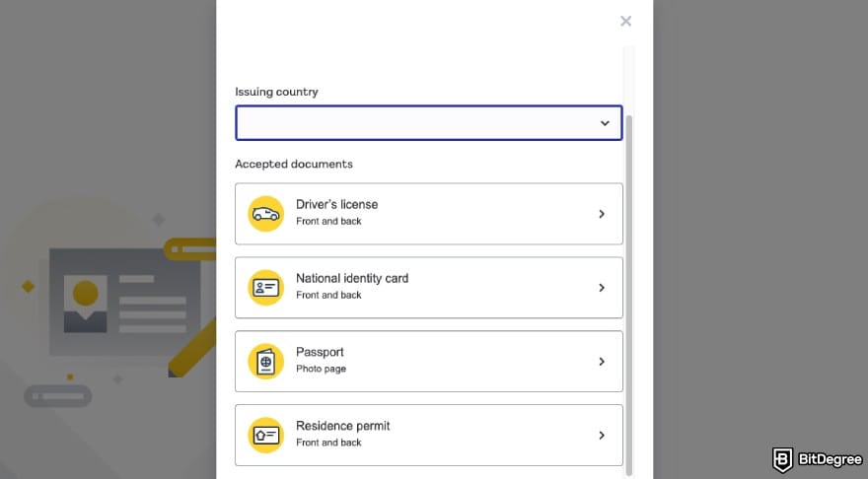Click the dropdown chevron in Issuing country field
868x479 pixels.
[x=605, y=123]
